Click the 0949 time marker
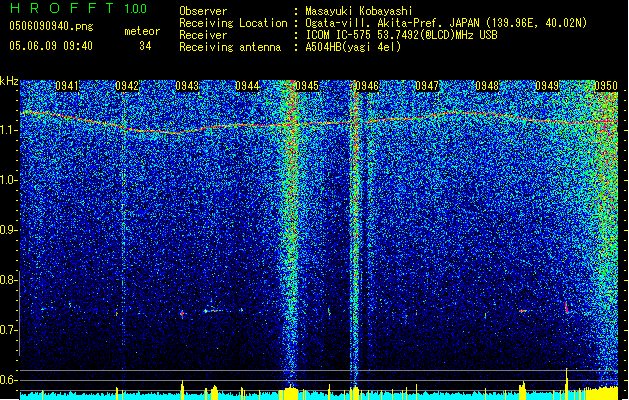Viewport: 629px width, 400px height. click(547, 86)
